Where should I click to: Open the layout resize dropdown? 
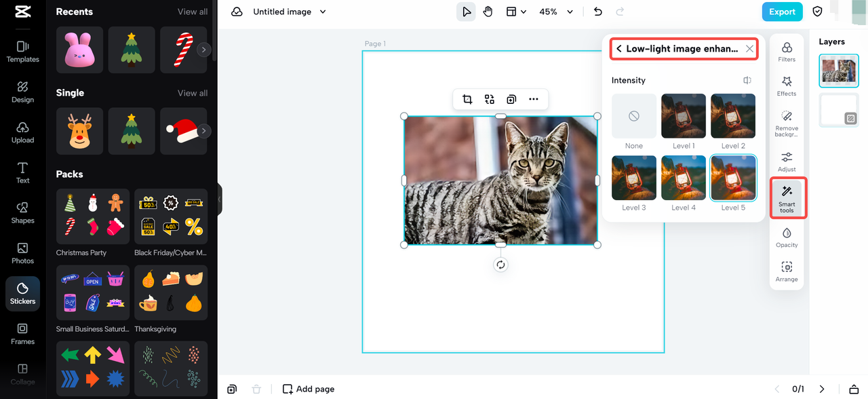[x=516, y=12]
